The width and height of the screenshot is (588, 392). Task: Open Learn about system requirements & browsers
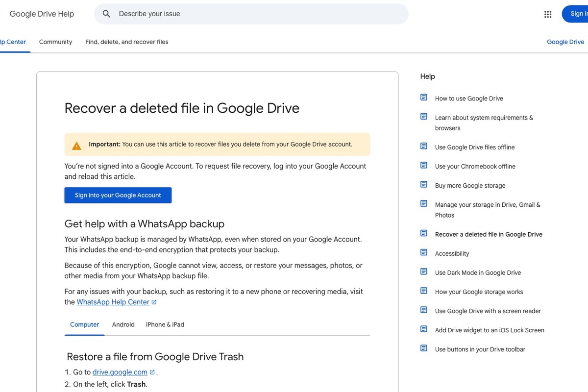point(484,122)
